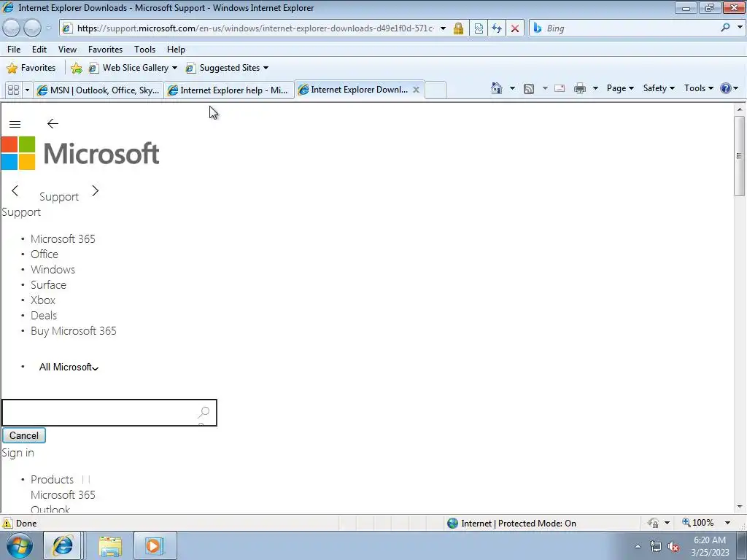Open the Safety command bar menu
Screen dimensions: 747x560
(x=659, y=88)
